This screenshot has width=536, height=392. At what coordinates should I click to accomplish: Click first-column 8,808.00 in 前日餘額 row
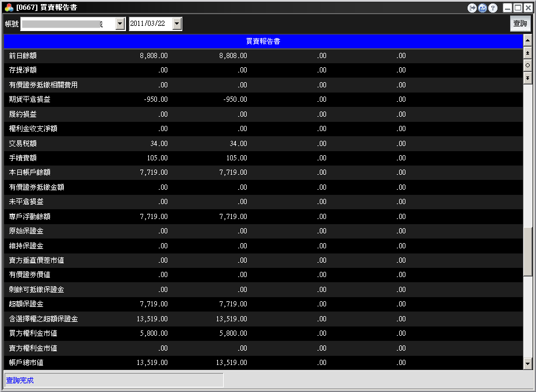(x=154, y=56)
